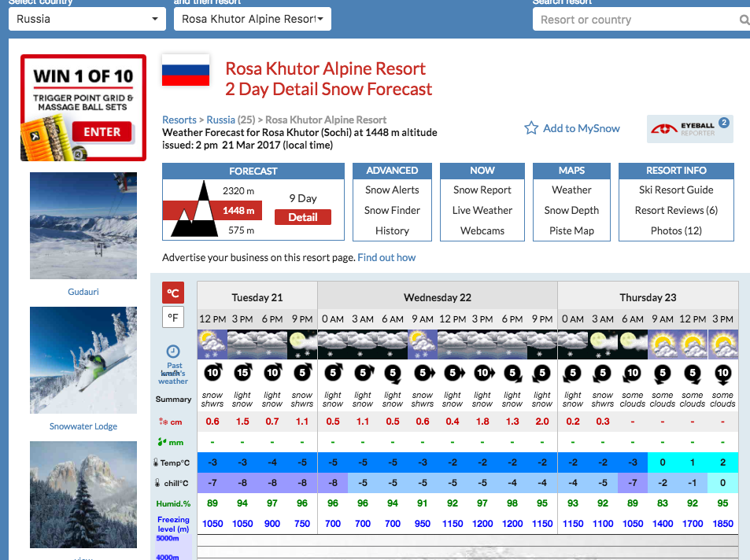Screen dimensions: 750x560
Task: Open the Piste Map
Action: [571, 231]
